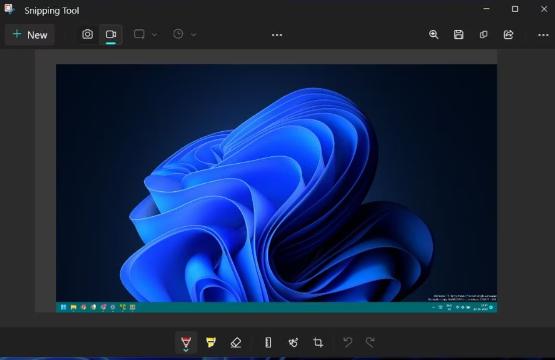This screenshot has width=555, height=360.
Task: Click the New snip button
Action: point(30,35)
